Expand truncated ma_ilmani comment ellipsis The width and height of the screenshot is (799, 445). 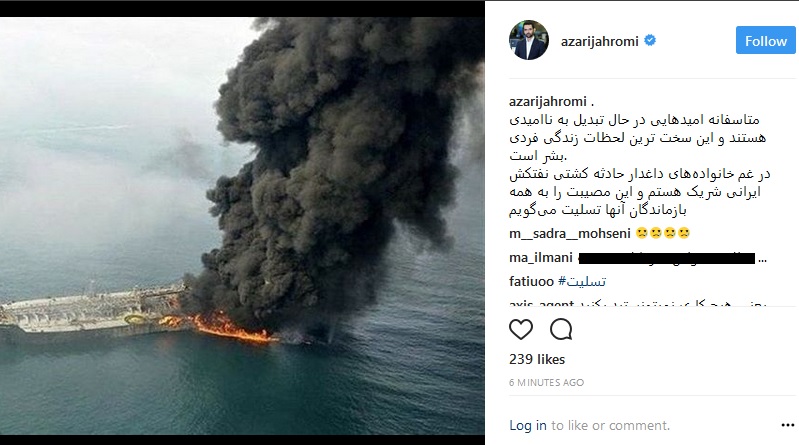762,259
